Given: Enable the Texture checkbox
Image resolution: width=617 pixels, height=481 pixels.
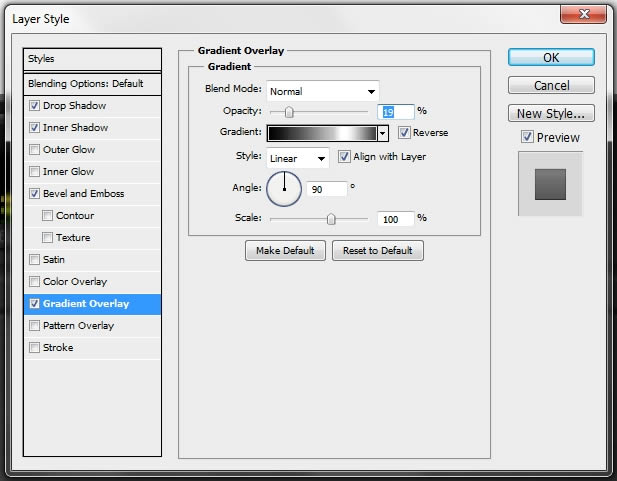Looking at the screenshot, I should click(x=47, y=238).
